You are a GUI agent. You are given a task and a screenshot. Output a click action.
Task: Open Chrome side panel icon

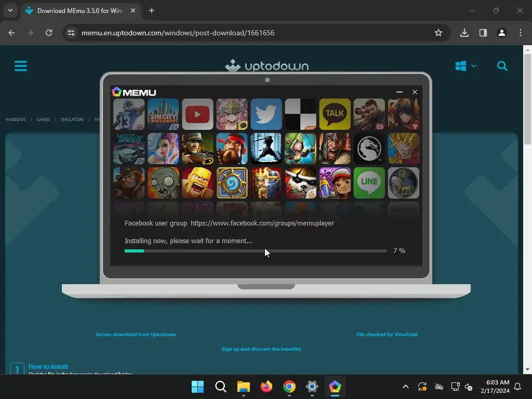coord(483,33)
